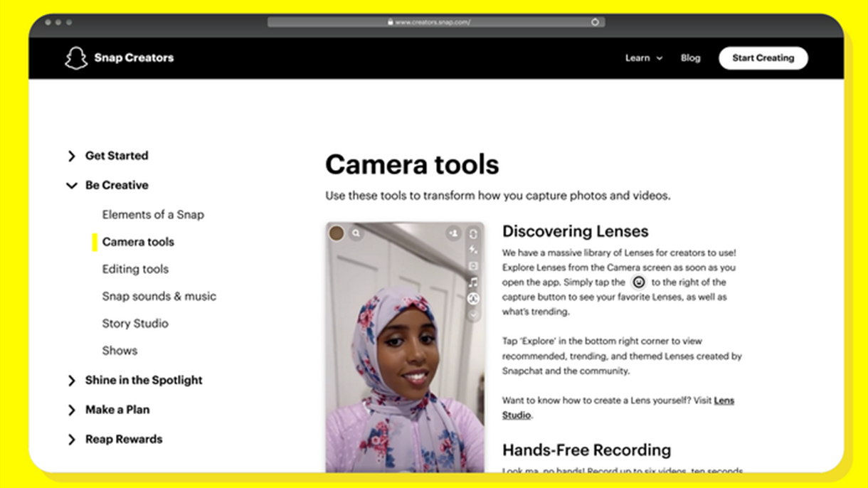Image resolution: width=868 pixels, height=488 pixels.
Task: Tap the scan focus icon in preview
Action: coord(473,299)
